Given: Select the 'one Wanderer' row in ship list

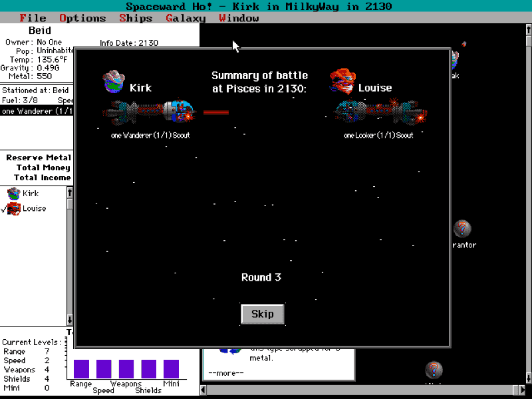Looking at the screenshot, I should coord(37,111).
